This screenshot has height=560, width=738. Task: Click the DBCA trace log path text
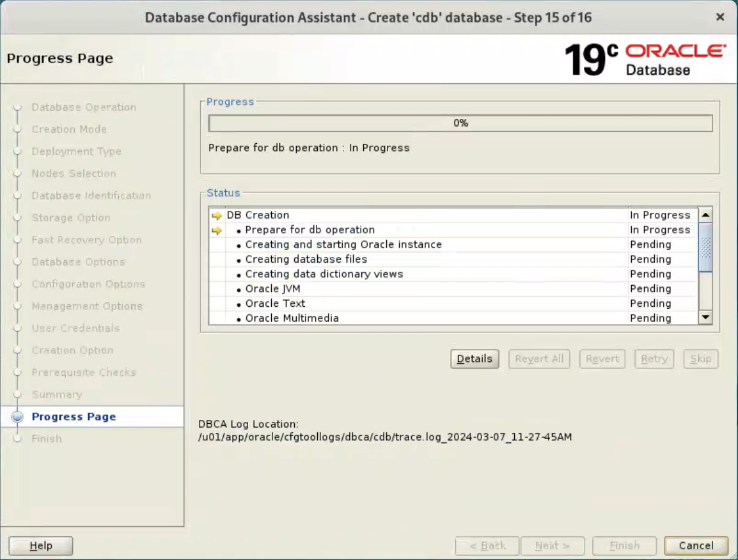(385, 437)
